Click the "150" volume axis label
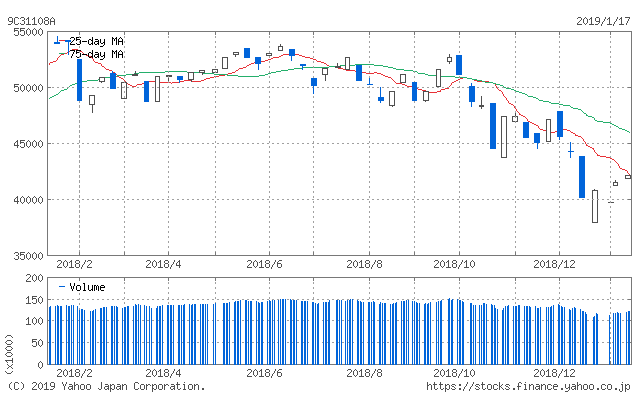The image size is (634, 394). point(34,300)
